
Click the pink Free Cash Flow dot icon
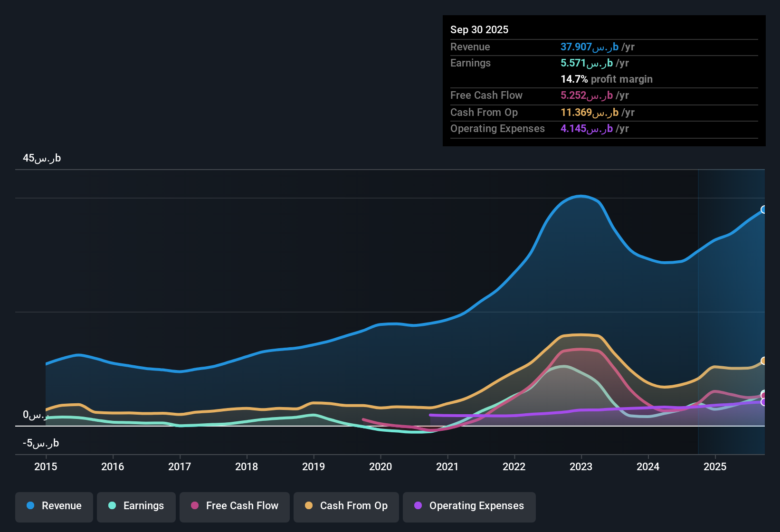tap(195, 506)
